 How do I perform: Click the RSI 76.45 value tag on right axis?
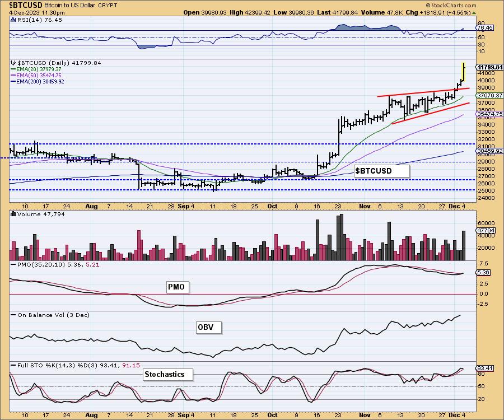click(x=485, y=28)
